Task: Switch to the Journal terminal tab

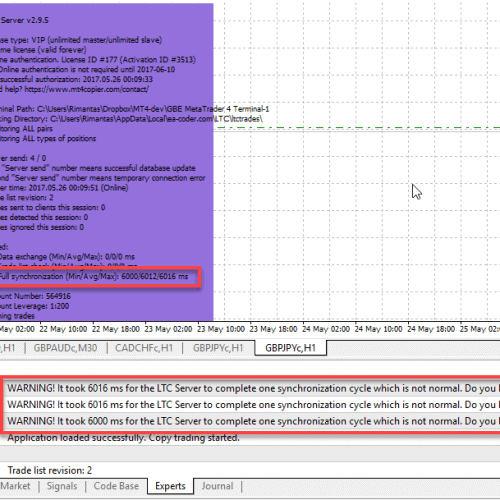Action: [x=217, y=486]
